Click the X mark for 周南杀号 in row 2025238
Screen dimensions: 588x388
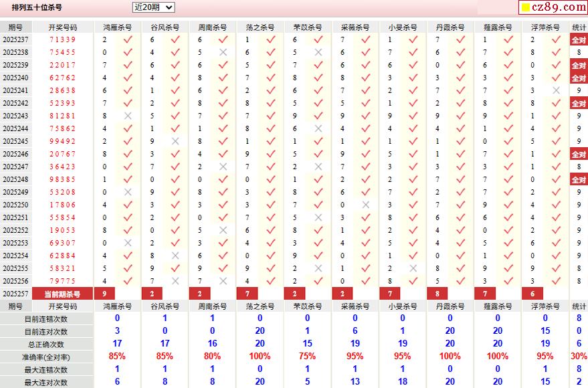pyautogui.click(x=223, y=52)
